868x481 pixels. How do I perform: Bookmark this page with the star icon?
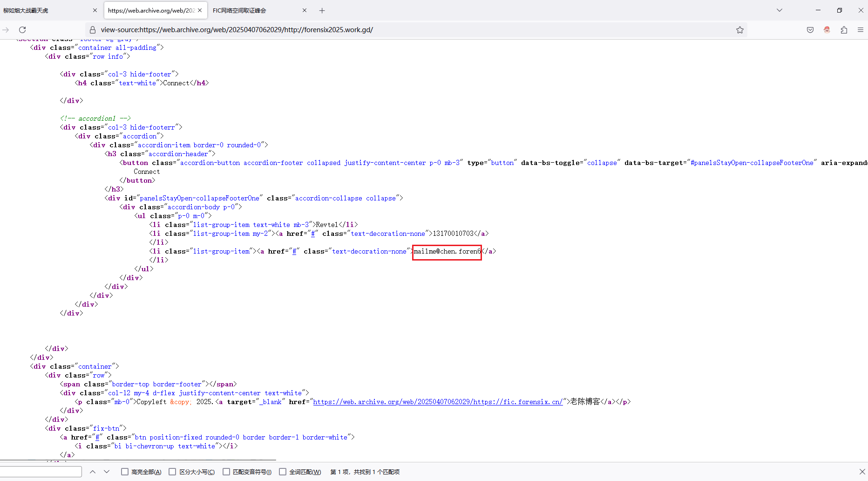point(740,30)
